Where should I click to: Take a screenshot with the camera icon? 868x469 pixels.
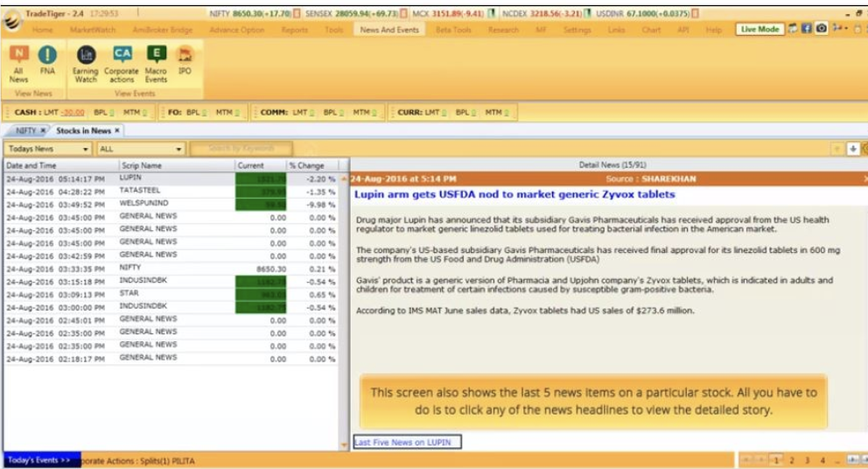(x=822, y=29)
